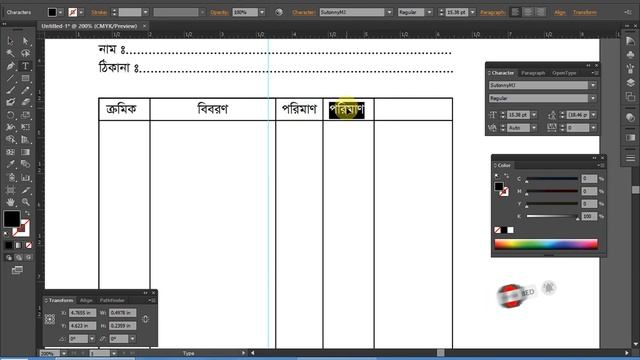Click the K value field in Color panel
Image resolution: width=640 pixels, height=360 pixels.
(x=589, y=216)
